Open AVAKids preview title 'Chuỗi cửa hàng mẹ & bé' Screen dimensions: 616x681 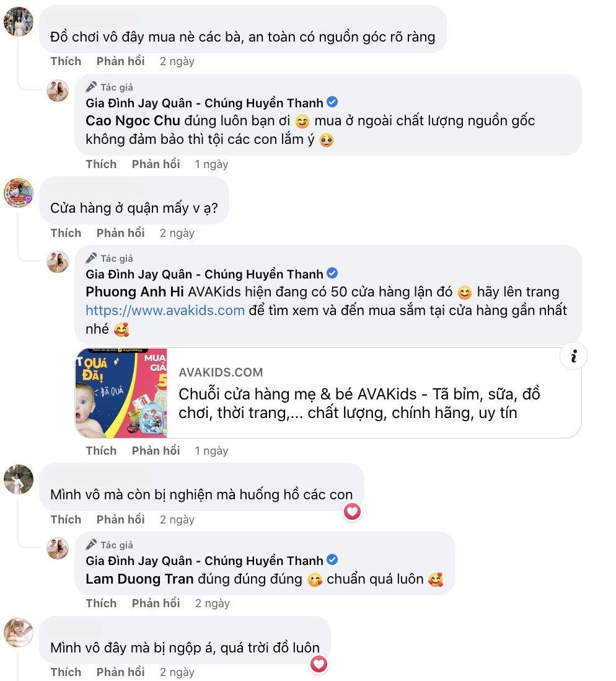pos(359,404)
